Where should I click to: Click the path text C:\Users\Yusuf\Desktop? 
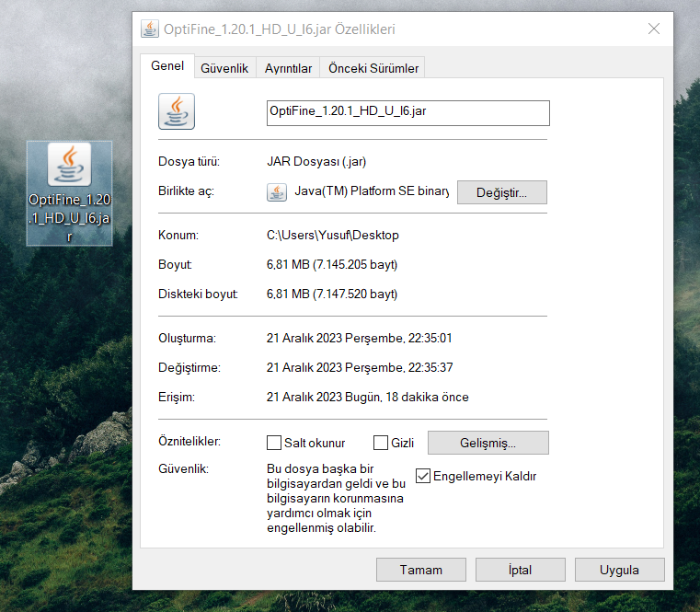click(333, 235)
